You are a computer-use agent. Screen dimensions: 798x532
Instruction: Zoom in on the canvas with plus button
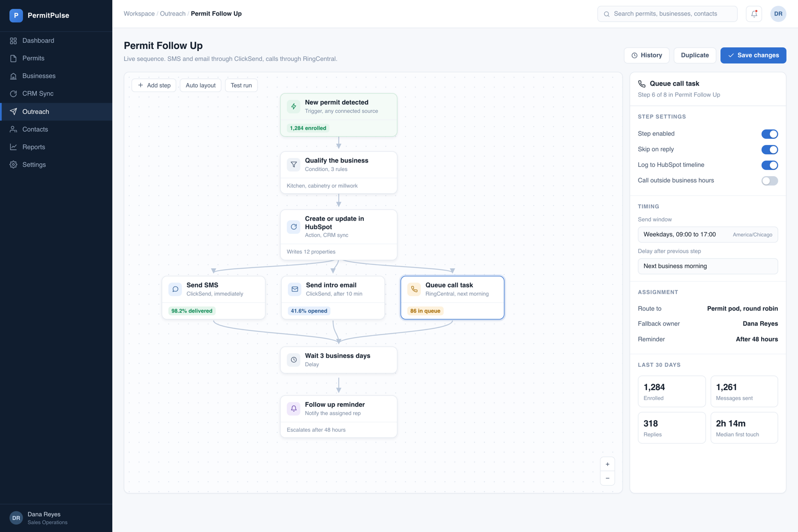(x=607, y=464)
